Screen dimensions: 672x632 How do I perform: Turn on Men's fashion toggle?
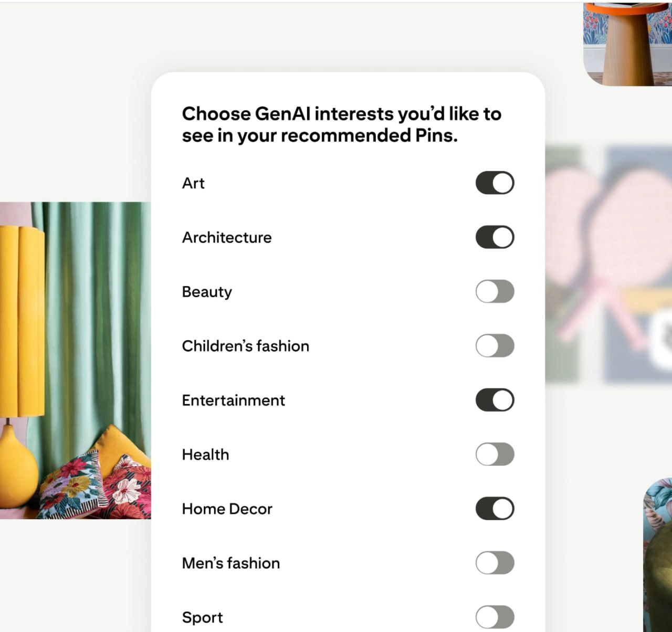(495, 563)
